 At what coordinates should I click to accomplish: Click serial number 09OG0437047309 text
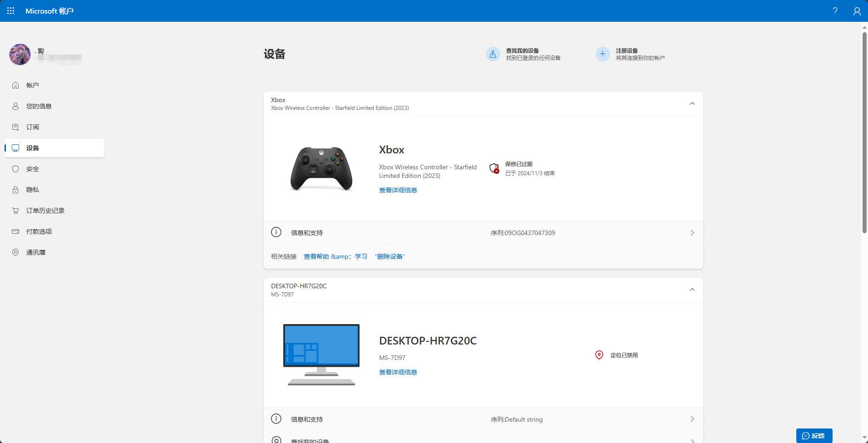click(x=530, y=233)
